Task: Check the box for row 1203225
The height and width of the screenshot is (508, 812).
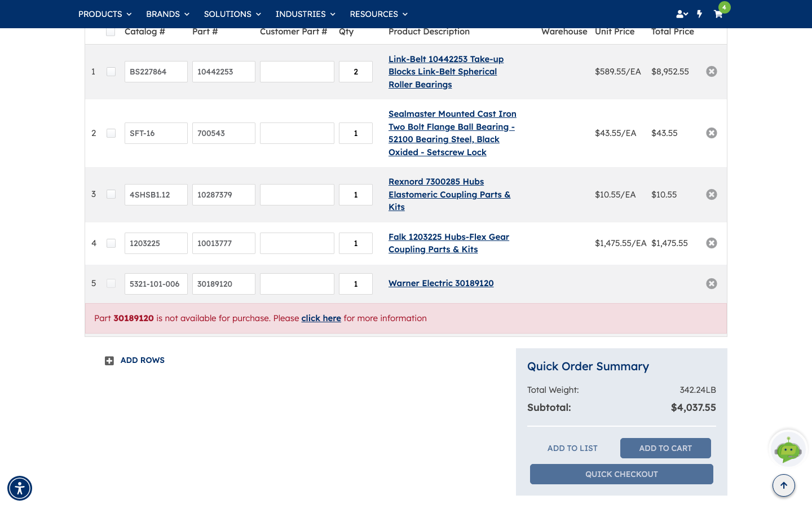Action: coord(111,243)
